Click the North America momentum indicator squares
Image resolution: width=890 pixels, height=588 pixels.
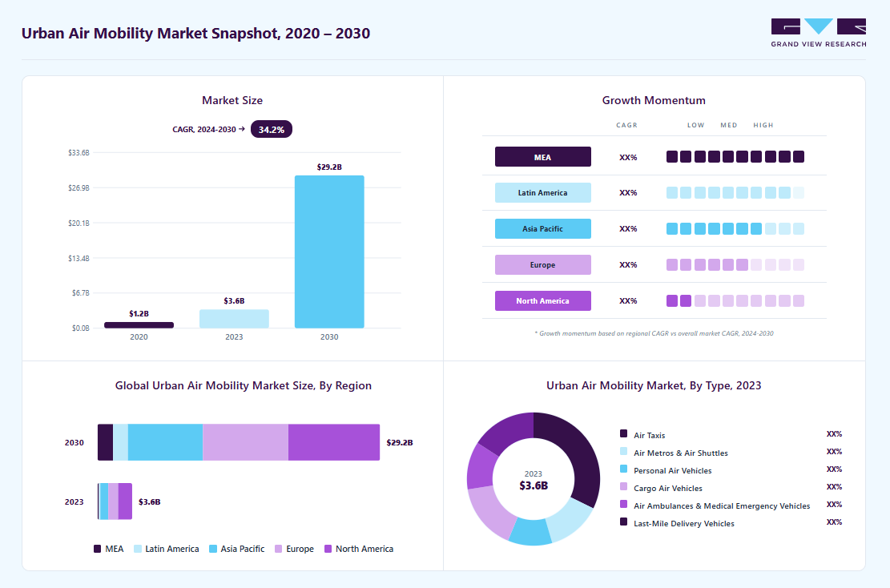(x=735, y=301)
